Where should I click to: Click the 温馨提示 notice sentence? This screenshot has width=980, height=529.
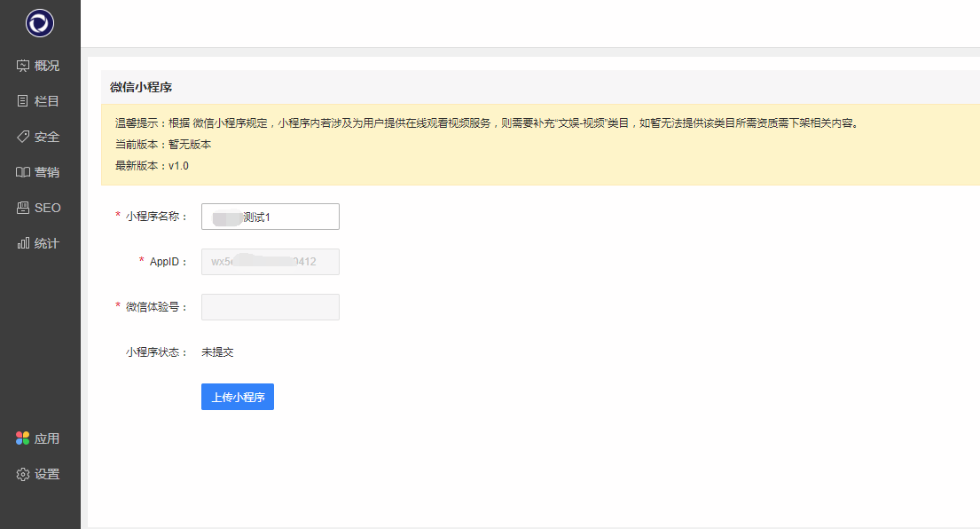pos(488,123)
